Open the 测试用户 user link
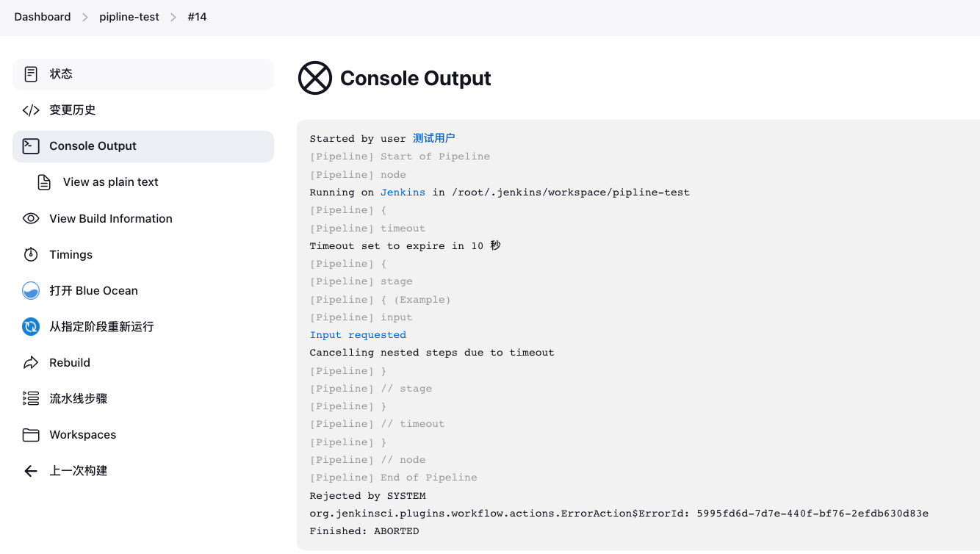 (x=433, y=138)
